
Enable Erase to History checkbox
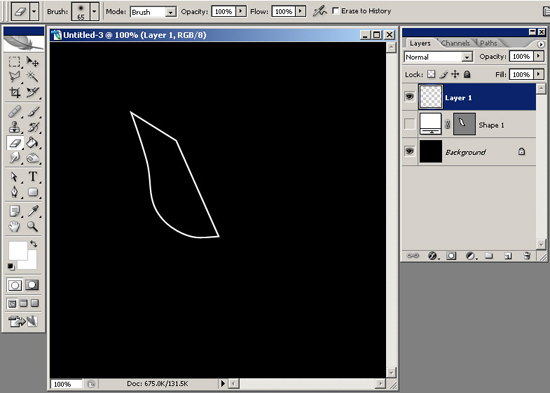click(336, 11)
